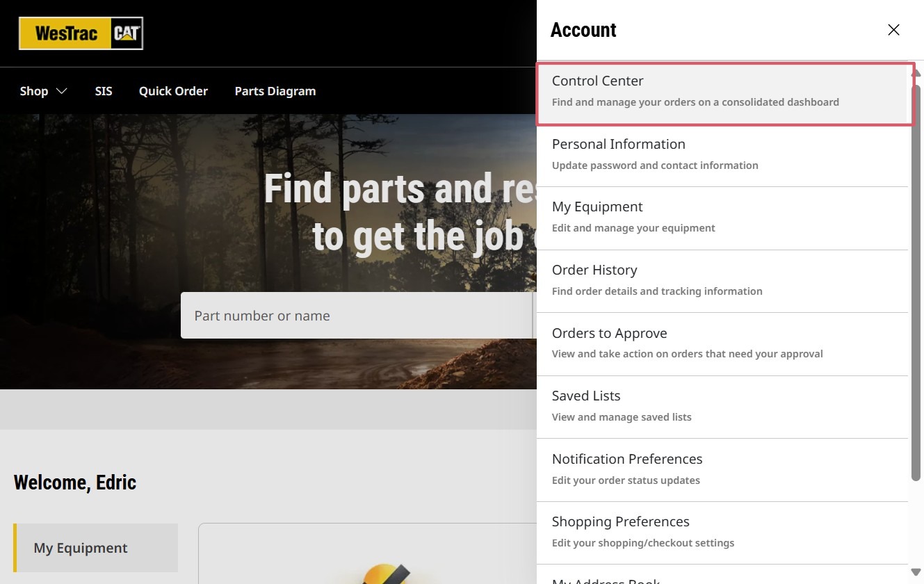924x584 pixels.
Task: Click Account panel scrollbar up arrow
Action: click(916, 72)
